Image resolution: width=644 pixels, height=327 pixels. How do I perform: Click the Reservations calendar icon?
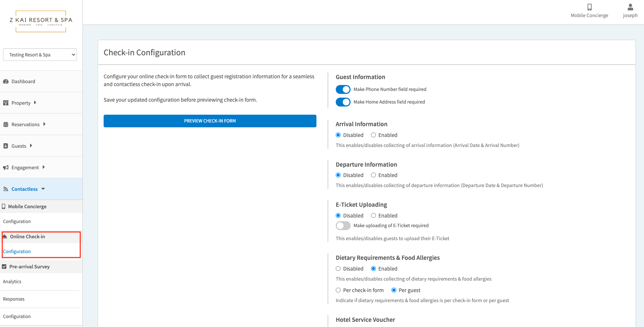[6, 125]
